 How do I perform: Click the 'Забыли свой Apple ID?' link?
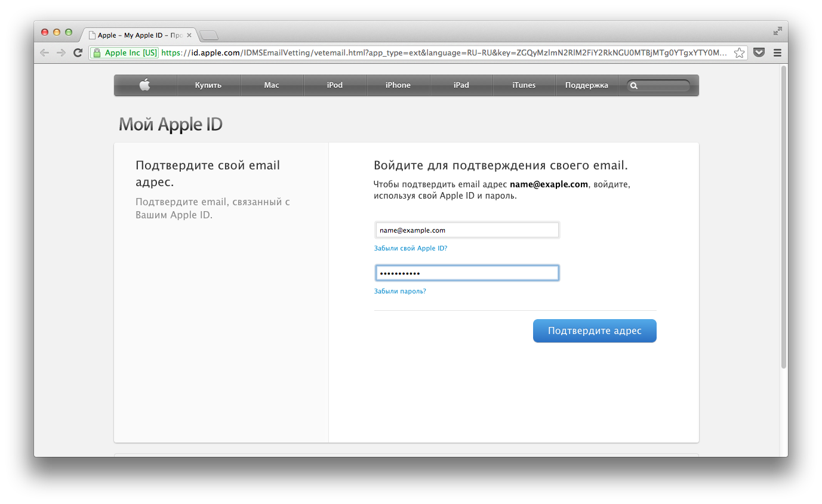point(411,248)
